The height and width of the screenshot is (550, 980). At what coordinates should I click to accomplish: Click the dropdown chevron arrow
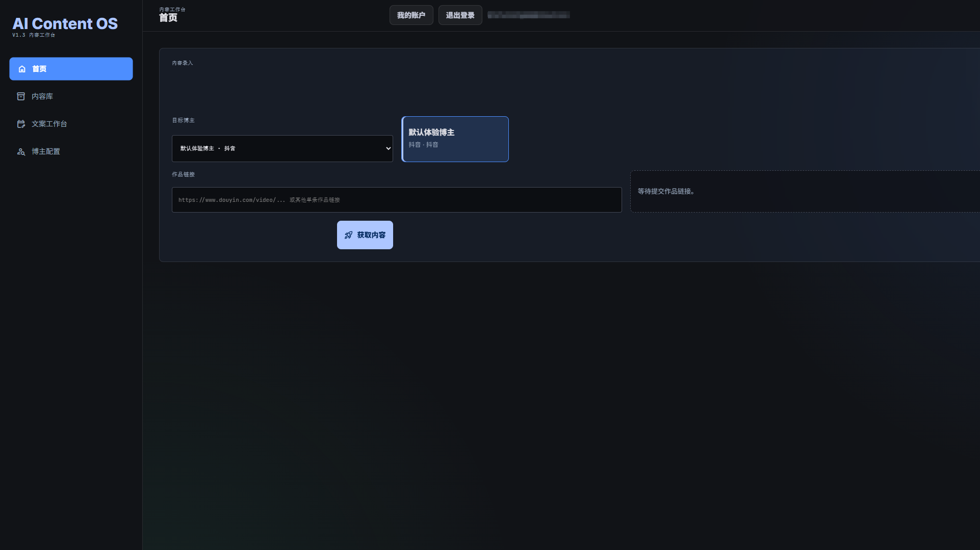click(388, 148)
